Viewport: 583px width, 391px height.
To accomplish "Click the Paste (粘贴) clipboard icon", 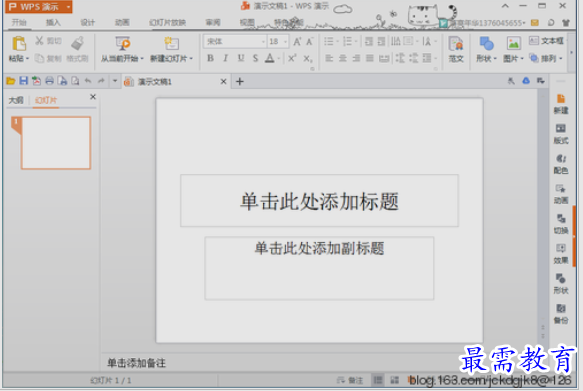I will pos(19,43).
